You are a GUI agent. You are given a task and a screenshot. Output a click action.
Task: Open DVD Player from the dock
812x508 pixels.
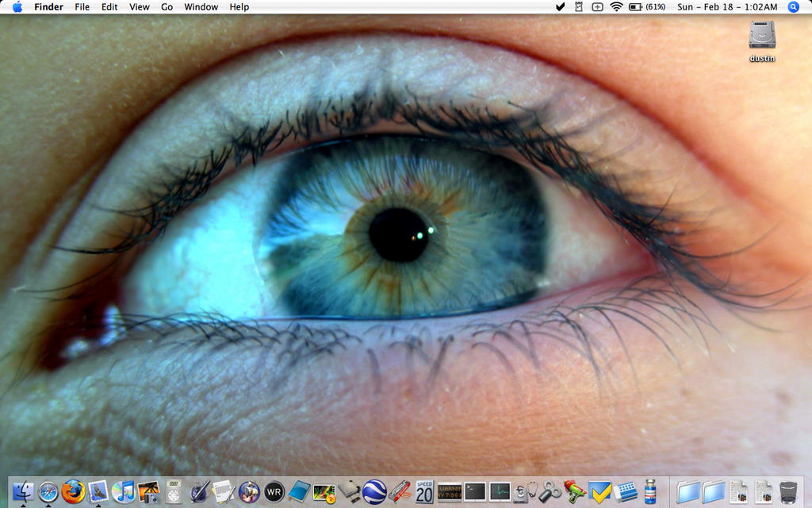pos(174,491)
